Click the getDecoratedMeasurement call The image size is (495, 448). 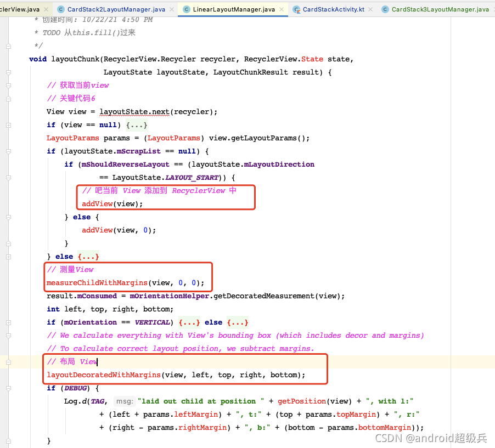(x=264, y=296)
